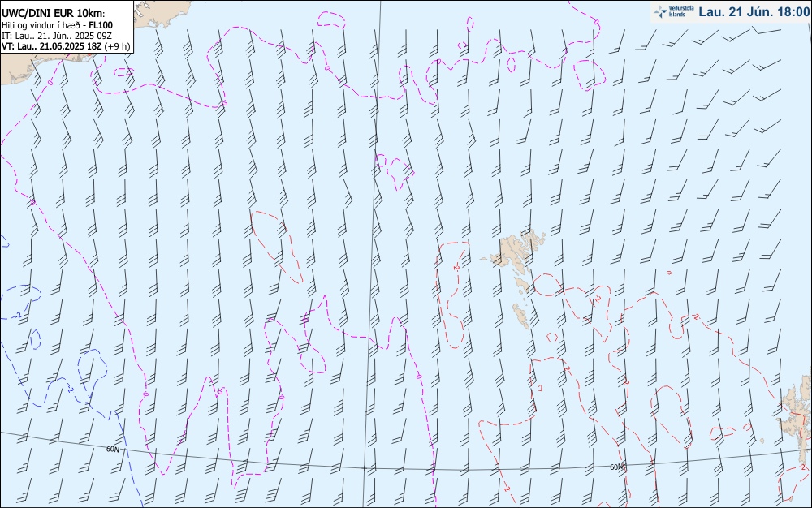Click the 'Lau. 21 Jún. 18:00' date label
The width and height of the screenshot is (812, 508).
coord(754,11)
